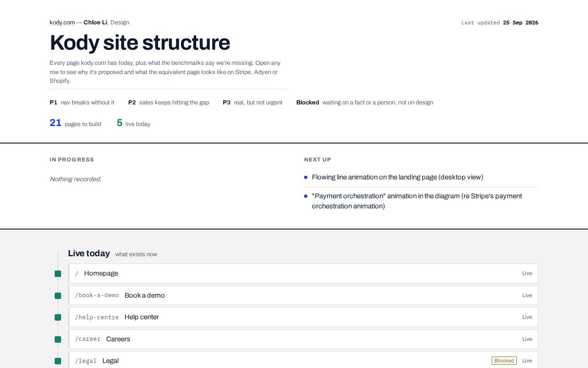Click the Live status on Book a demo row

pyautogui.click(x=527, y=295)
